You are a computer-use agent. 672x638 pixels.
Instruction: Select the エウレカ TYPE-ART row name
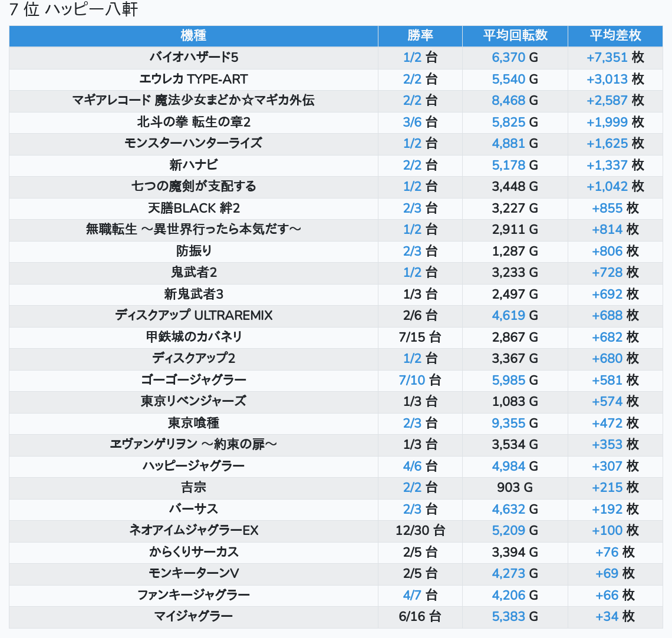193,79
